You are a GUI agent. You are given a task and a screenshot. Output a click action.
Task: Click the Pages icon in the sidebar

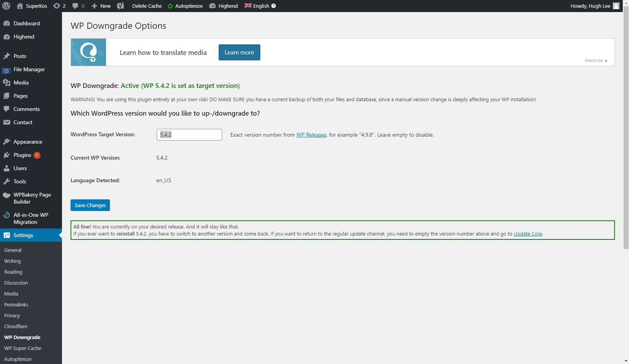(7, 96)
